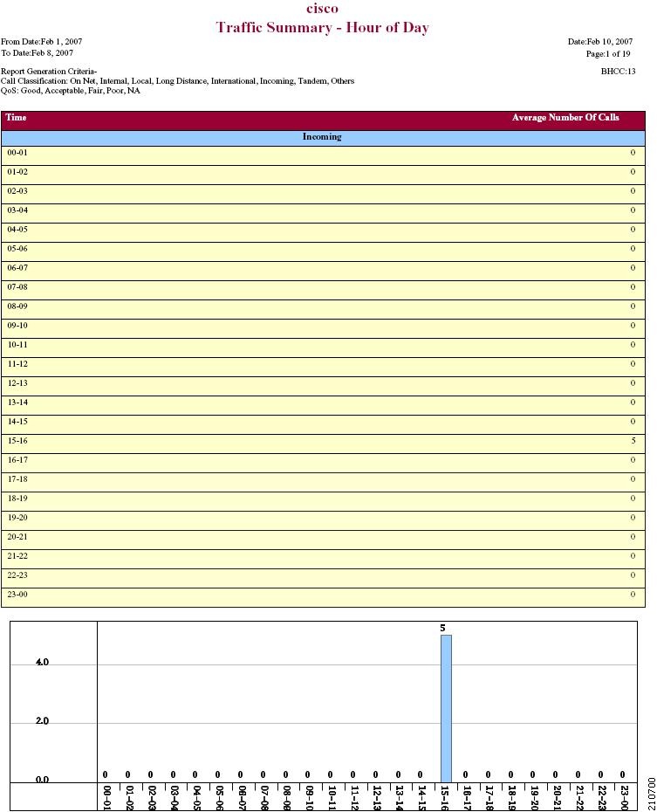Click the 23-00 x-axis label in chart
Screen dimensions: 657x812
(625, 797)
